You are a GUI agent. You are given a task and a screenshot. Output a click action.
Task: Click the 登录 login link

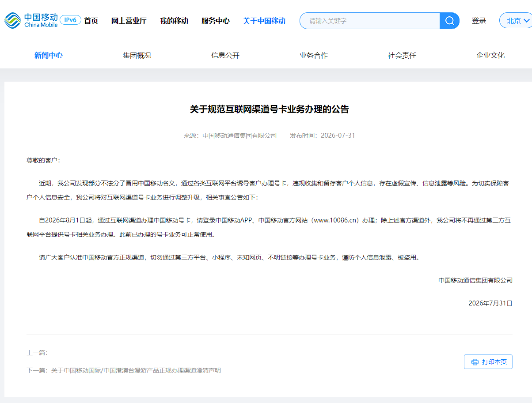(479, 21)
